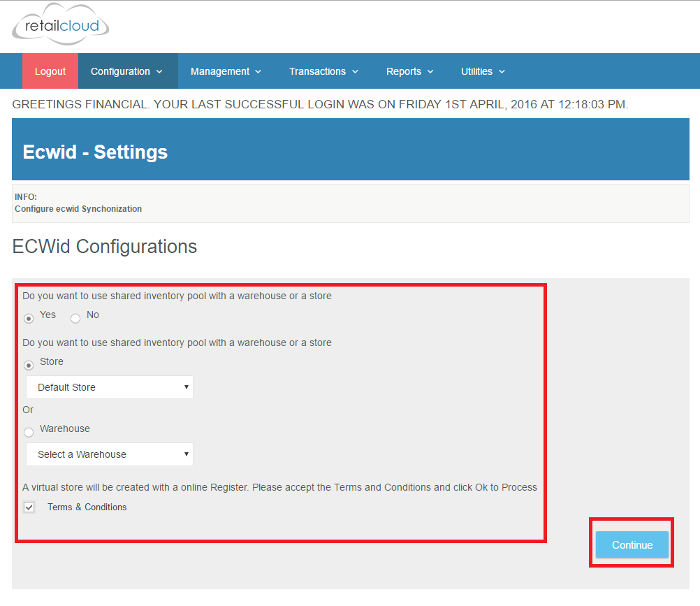Click the ECWid Configurations heading

(105, 247)
